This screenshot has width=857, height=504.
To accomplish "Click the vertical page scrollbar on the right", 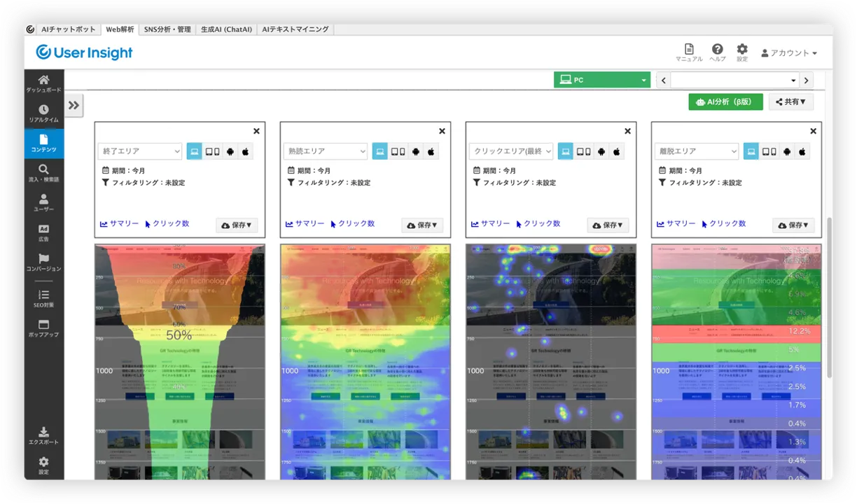I will coord(829,294).
